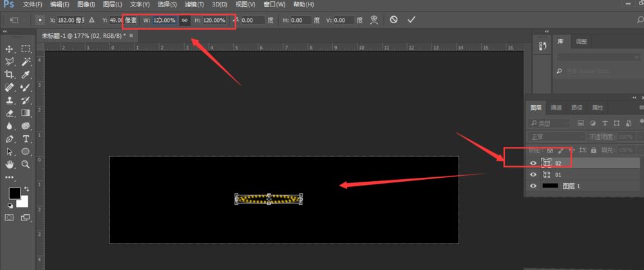Click the reference point location grid
The image size is (644, 270).
pos(40,20)
